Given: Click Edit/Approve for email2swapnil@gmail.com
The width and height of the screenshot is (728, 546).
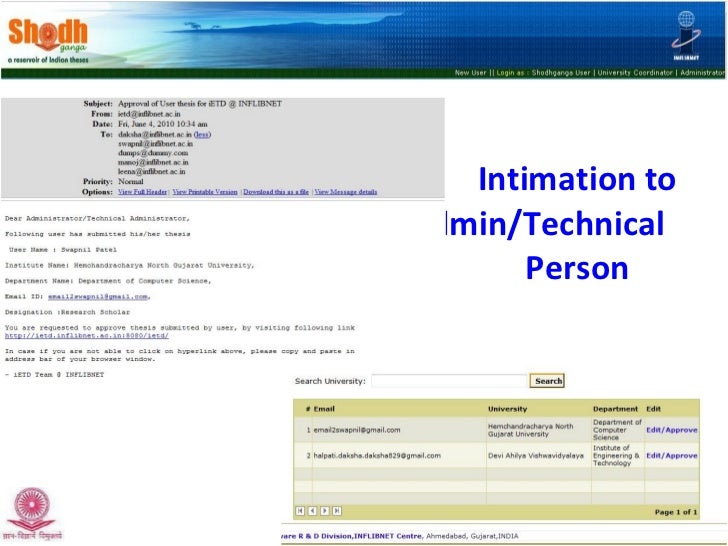Looking at the screenshot, I should click(x=672, y=430).
